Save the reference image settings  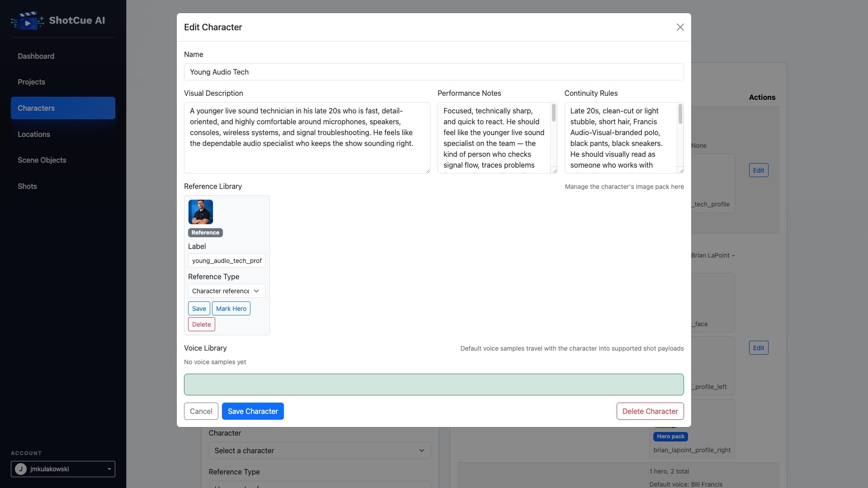click(x=199, y=309)
